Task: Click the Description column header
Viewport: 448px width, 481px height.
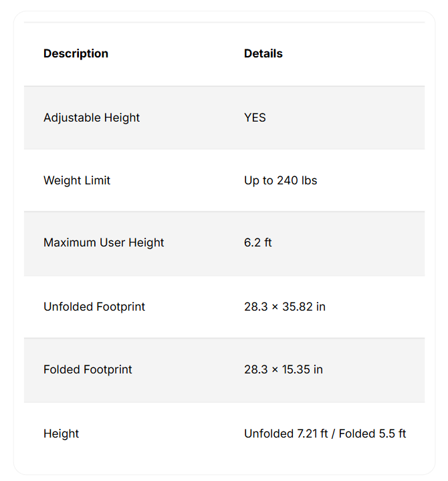Action: (x=76, y=53)
